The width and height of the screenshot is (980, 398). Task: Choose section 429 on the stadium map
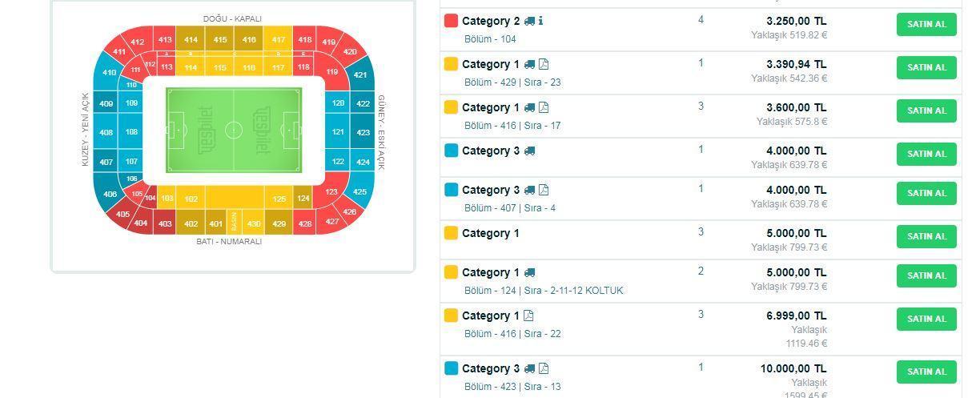point(279,224)
